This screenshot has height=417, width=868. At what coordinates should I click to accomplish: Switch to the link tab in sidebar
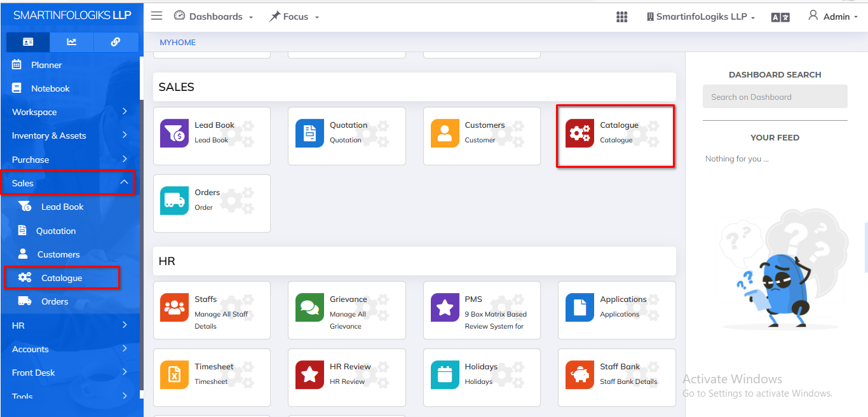116,42
